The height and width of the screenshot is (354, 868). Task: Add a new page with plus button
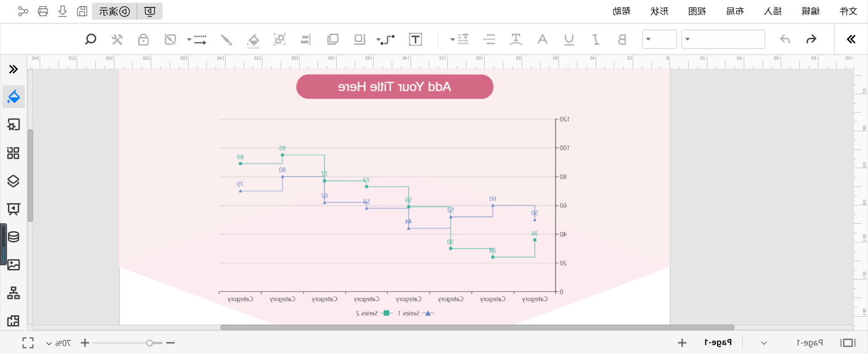pyautogui.click(x=682, y=343)
